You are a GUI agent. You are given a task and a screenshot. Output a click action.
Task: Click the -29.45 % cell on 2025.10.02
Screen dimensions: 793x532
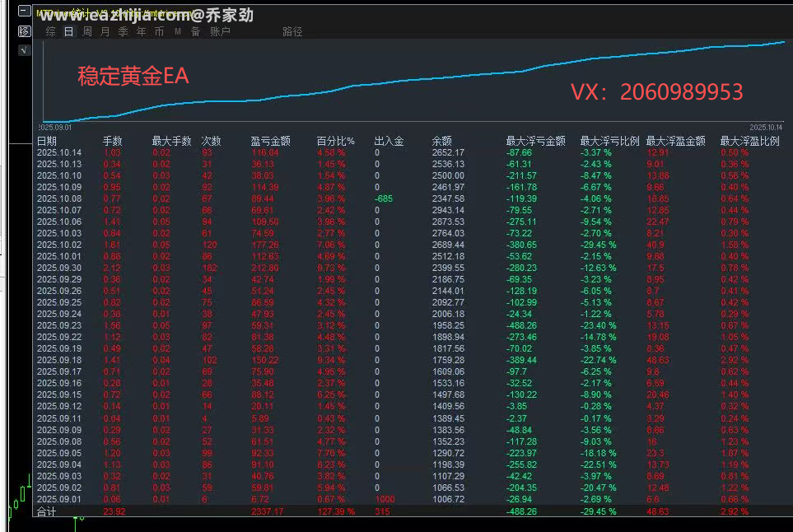pyautogui.click(x=599, y=245)
